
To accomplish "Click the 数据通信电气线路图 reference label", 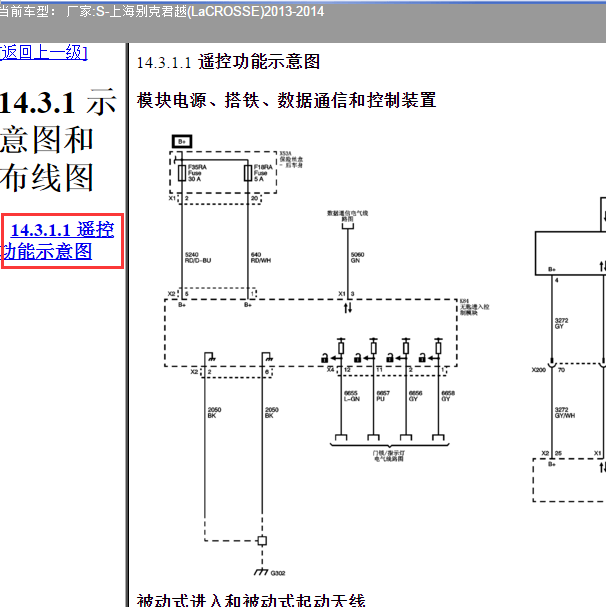I will tap(348, 216).
